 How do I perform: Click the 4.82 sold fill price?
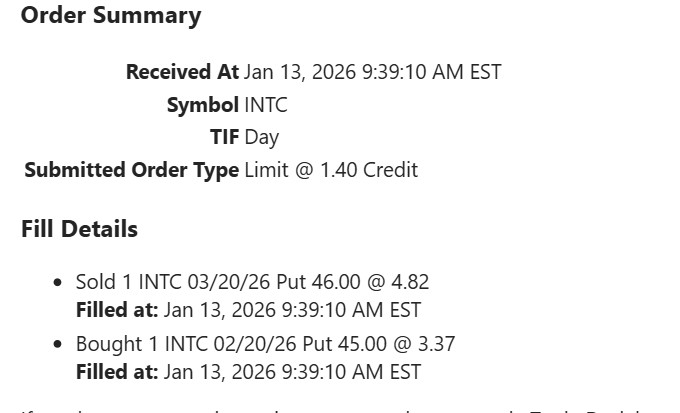click(410, 282)
